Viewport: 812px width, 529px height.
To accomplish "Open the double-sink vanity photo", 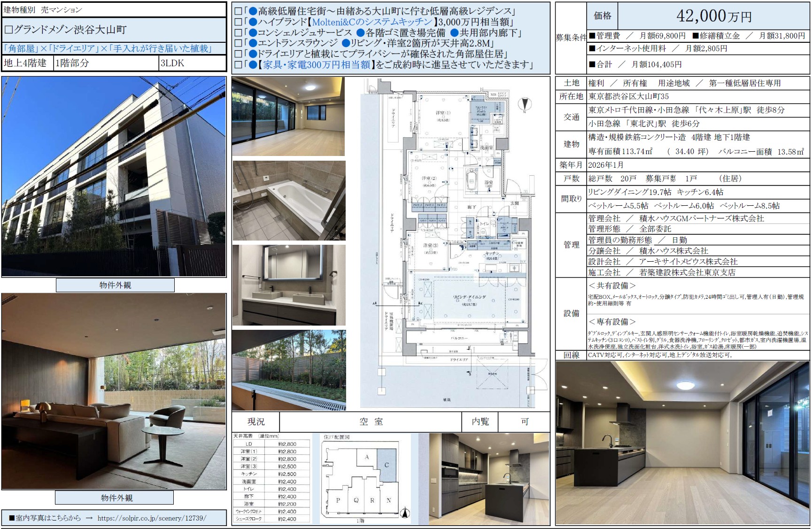I will point(289,285).
